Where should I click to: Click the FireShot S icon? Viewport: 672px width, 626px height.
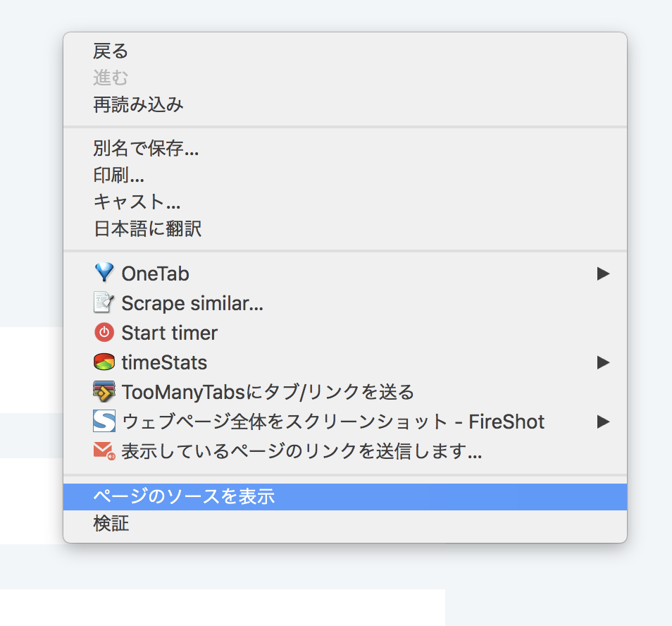pyautogui.click(x=104, y=421)
